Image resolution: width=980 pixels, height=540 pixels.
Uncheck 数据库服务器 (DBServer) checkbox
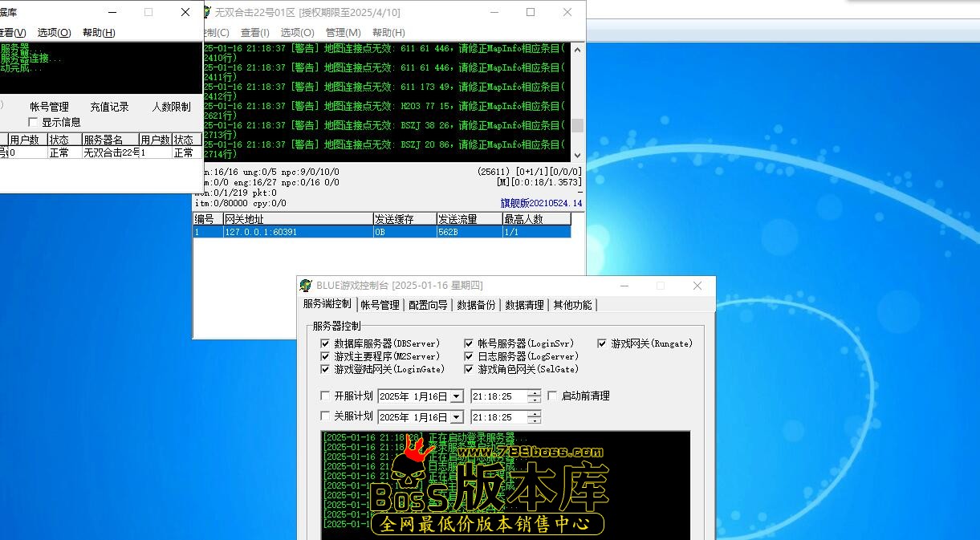click(325, 343)
